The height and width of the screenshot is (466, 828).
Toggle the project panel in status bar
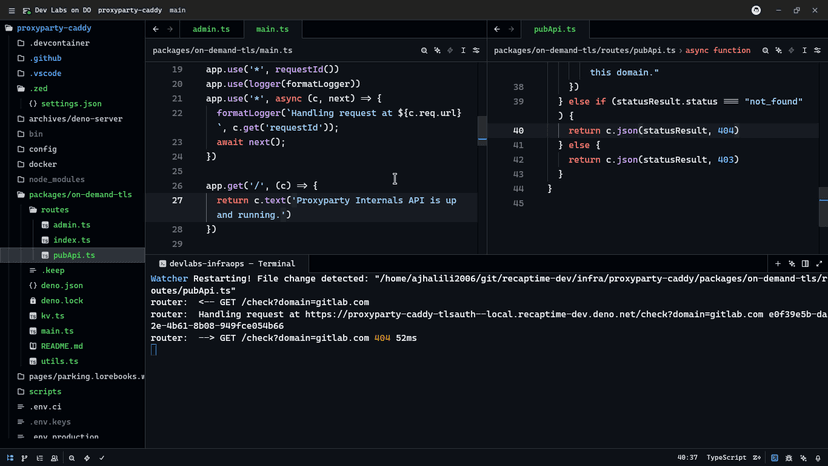(11, 458)
